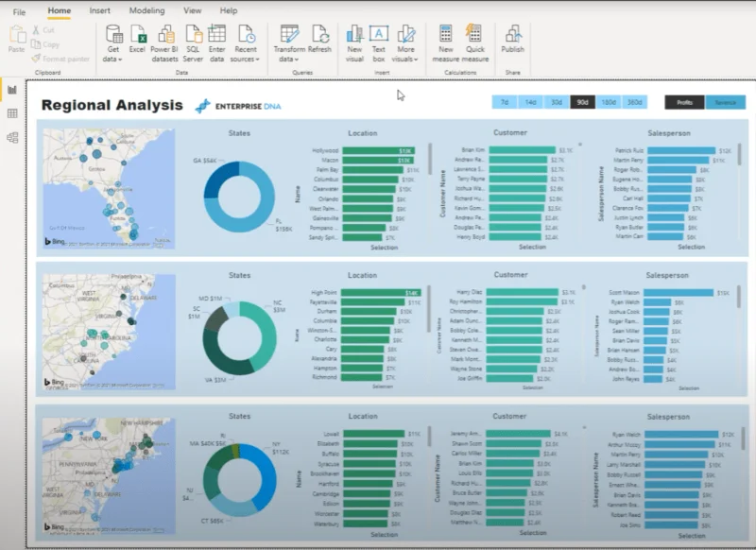This screenshot has height=550, width=756.
Task: Connect to SQL Server source
Action: tap(193, 43)
